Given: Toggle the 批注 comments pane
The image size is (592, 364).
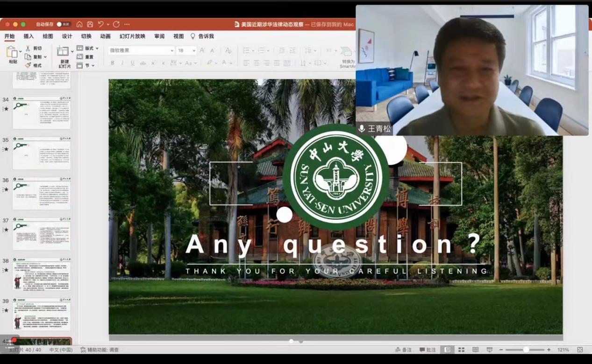Looking at the screenshot, I should pos(428,350).
